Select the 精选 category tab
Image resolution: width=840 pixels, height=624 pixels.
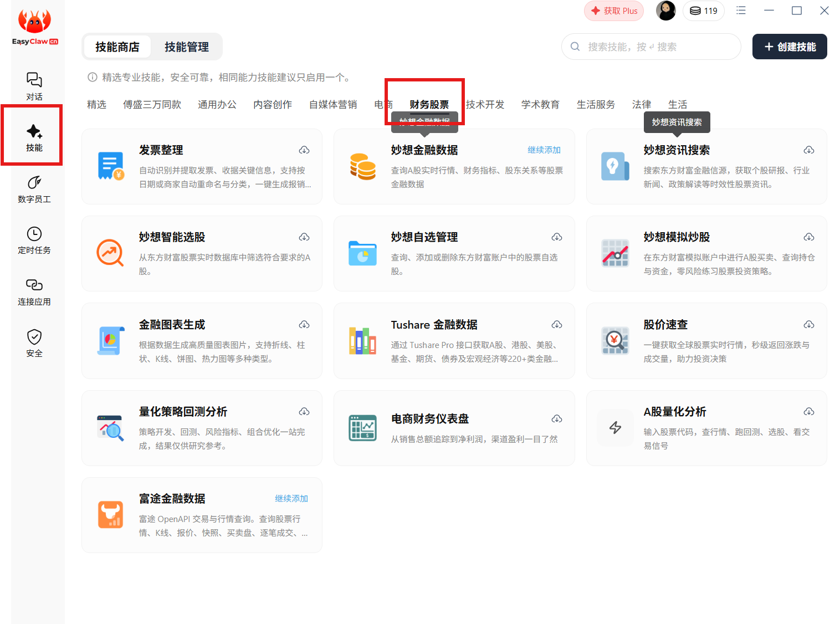[x=96, y=105]
